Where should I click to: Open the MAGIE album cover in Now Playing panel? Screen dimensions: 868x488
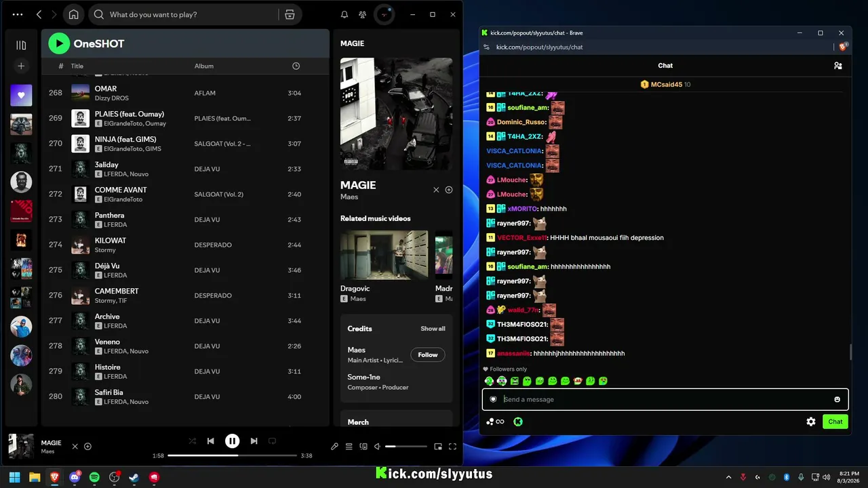396,113
